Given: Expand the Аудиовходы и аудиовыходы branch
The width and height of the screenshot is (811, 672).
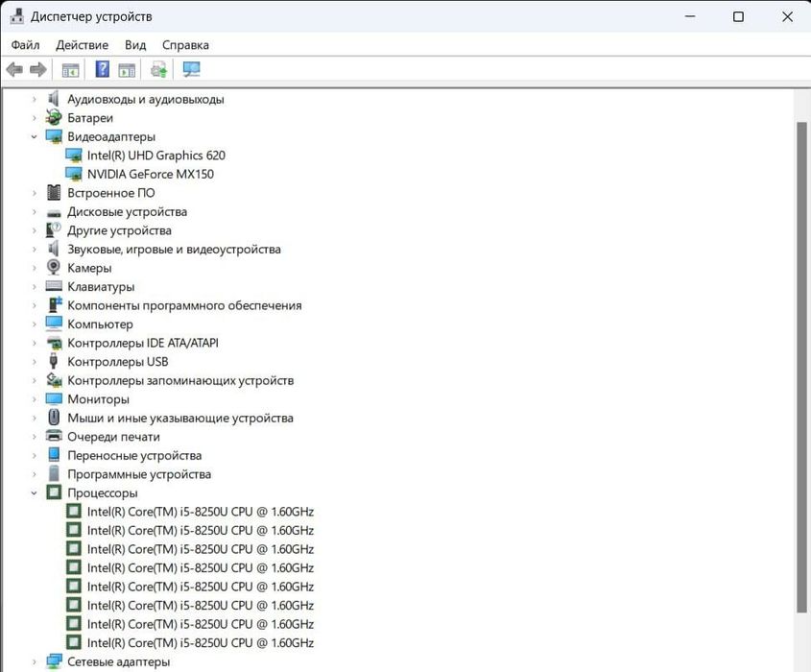Looking at the screenshot, I should (x=35, y=99).
